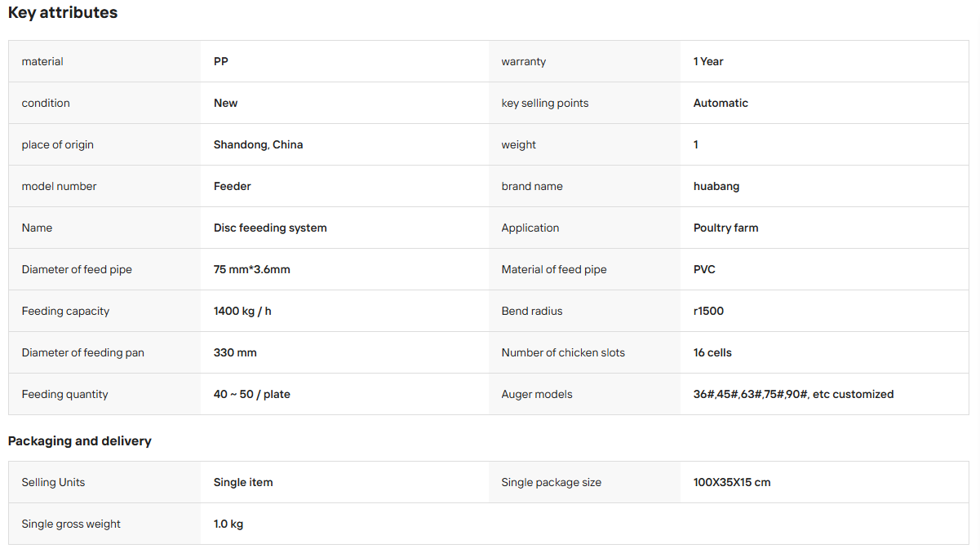Select the 75 mm*3.6mm diameter value
The width and height of the screenshot is (980, 553).
pyautogui.click(x=252, y=269)
